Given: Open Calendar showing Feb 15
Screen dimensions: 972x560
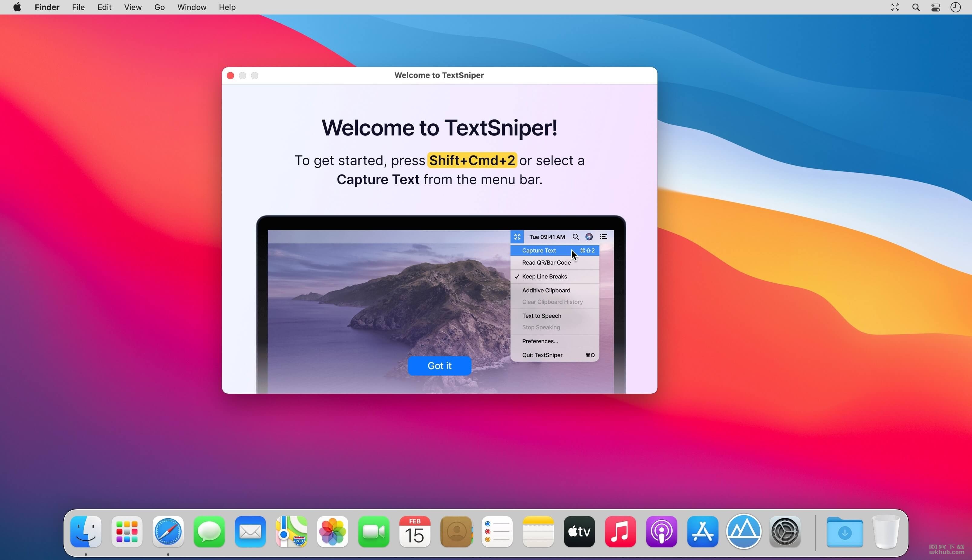Looking at the screenshot, I should (415, 532).
